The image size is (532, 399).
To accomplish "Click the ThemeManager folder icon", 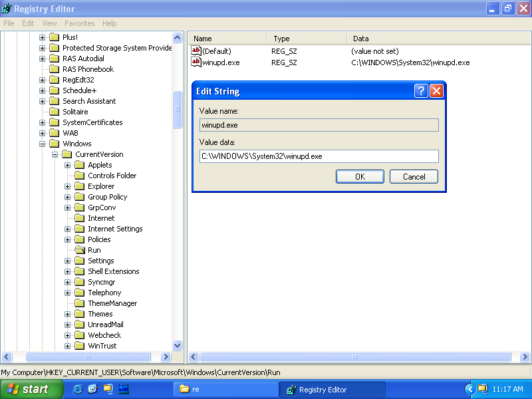I will point(80,303).
